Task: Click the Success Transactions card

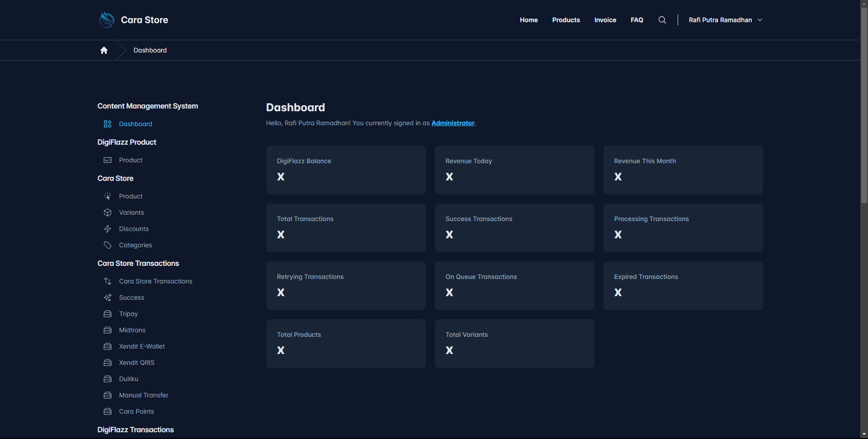Action: 514,228
